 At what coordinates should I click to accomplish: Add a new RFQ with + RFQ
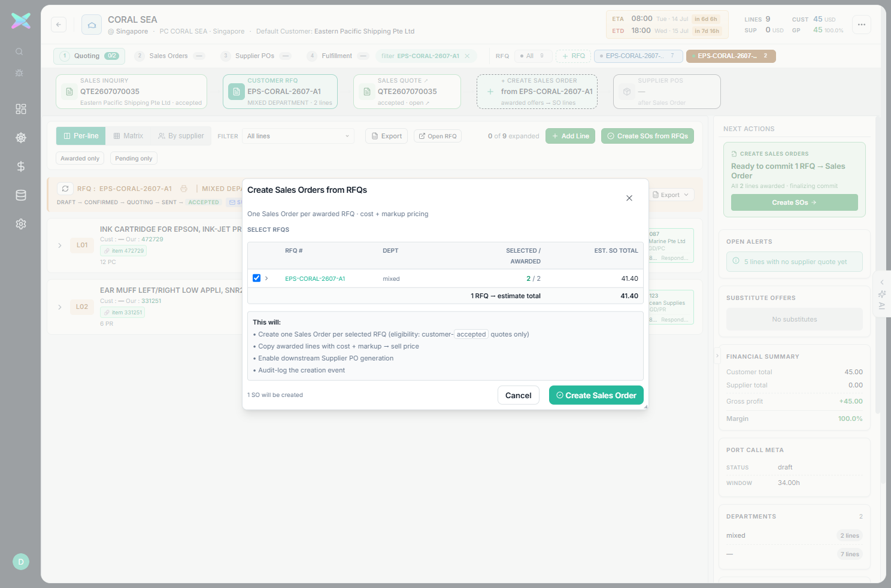(573, 56)
